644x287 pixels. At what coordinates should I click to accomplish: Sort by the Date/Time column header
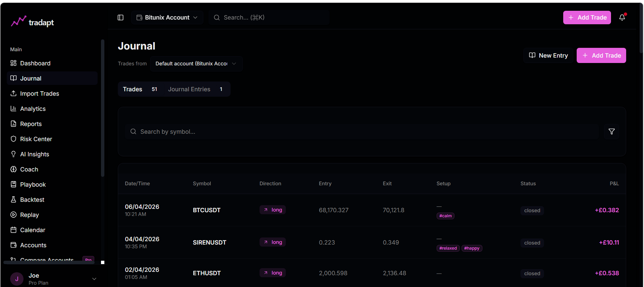click(137, 184)
